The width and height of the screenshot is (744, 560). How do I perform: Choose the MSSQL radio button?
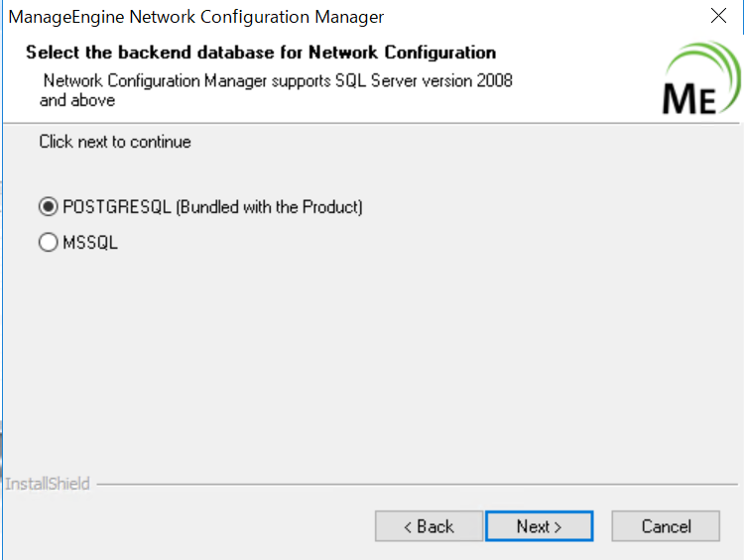tap(49, 242)
